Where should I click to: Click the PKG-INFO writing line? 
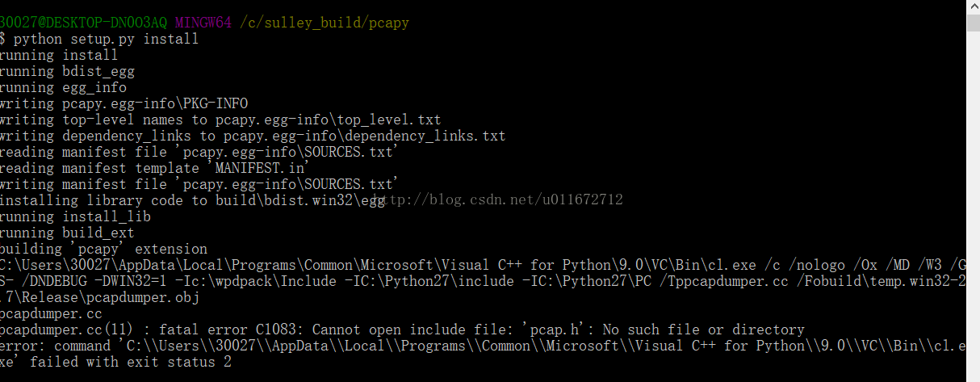pos(123,103)
